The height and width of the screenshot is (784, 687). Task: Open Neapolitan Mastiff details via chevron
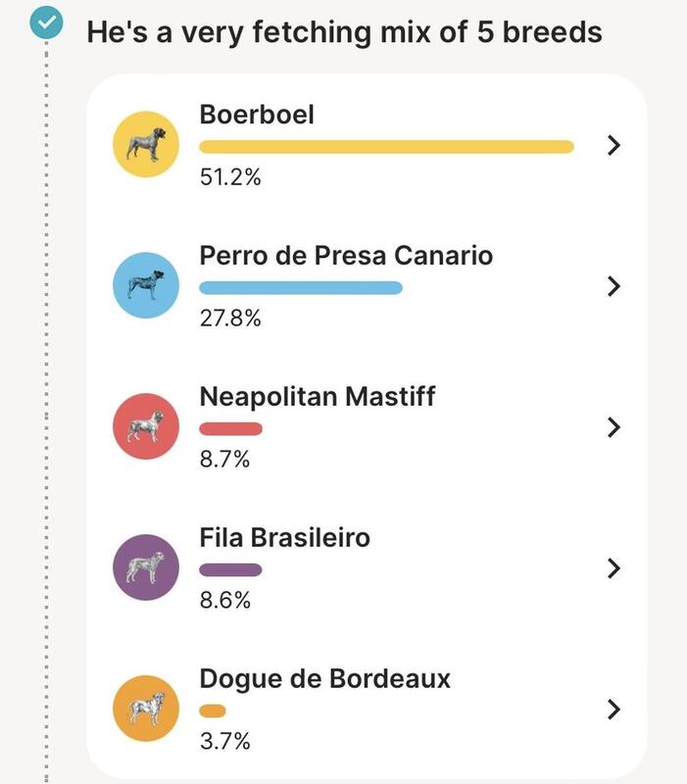point(614,427)
